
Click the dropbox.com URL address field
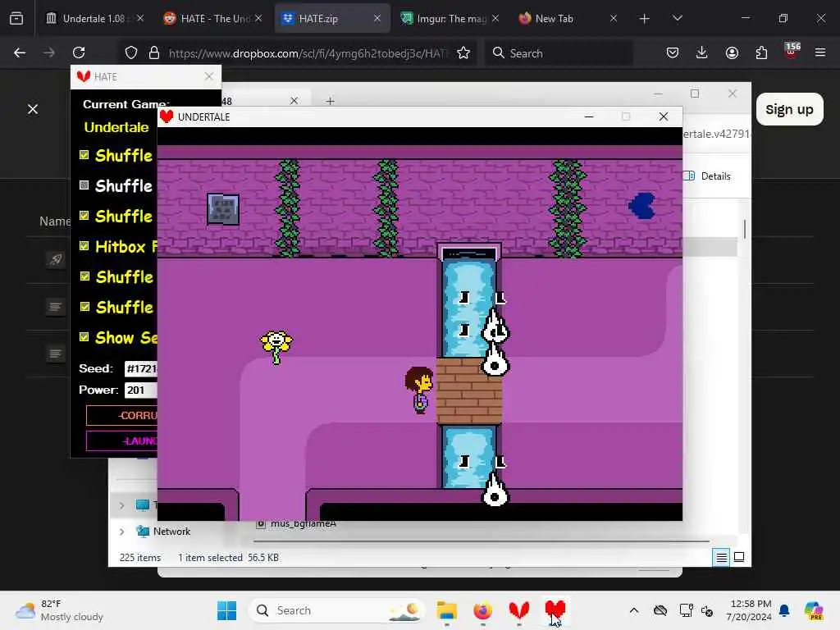308,53
